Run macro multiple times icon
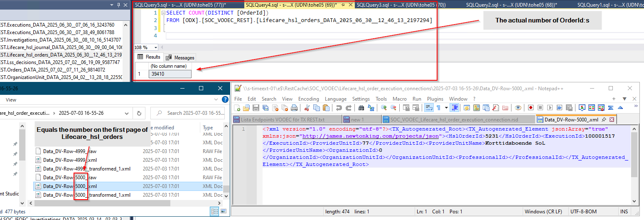644x220 pixels. tap(559, 108)
